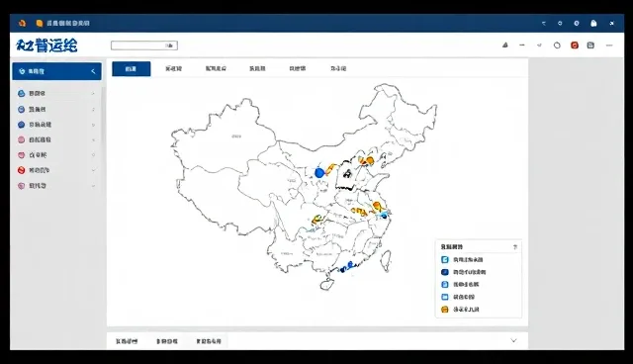Click the short minus icon beside the triangle icon

522,45
